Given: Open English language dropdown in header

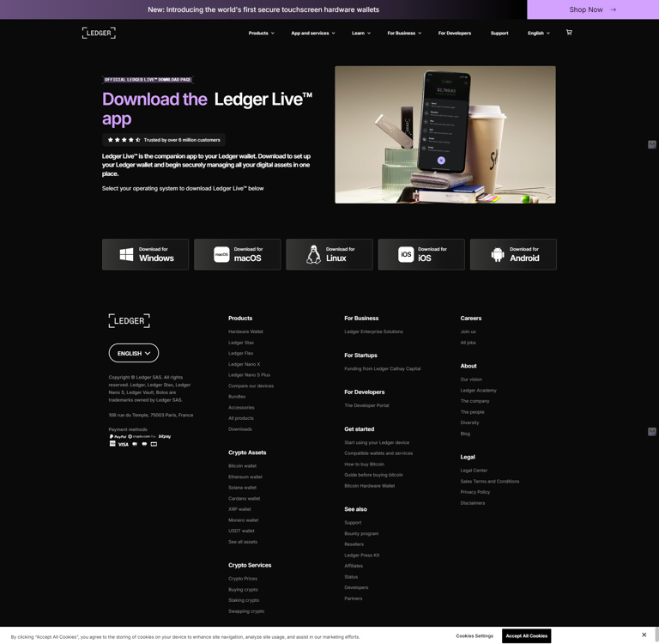Looking at the screenshot, I should tap(539, 33).
